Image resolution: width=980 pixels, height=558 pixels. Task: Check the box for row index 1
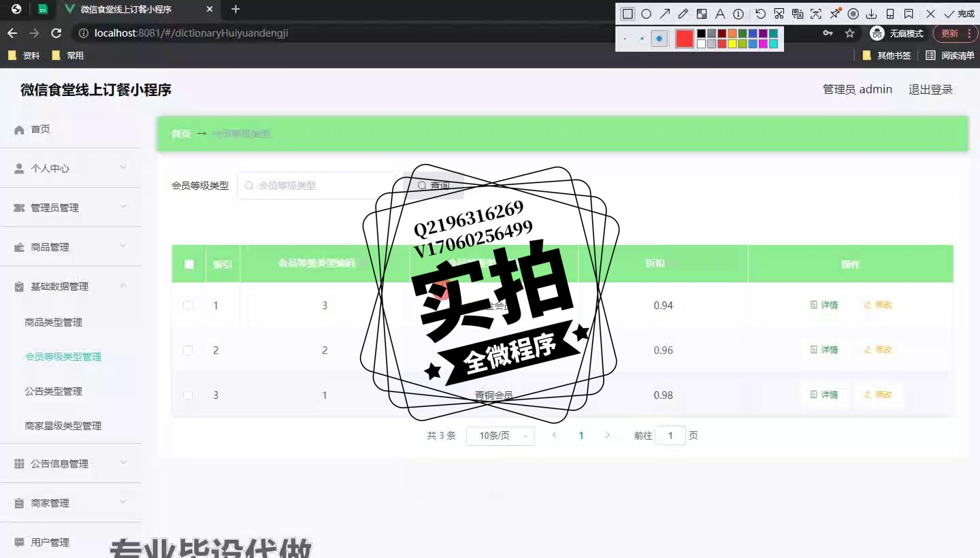tap(188, 306)
